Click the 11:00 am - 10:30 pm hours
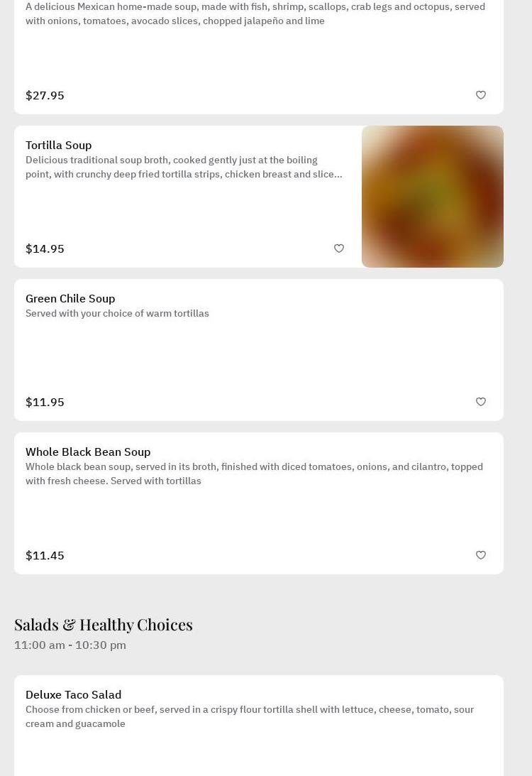The height and width of the screenshot is (776, 532). click(70, 645)
